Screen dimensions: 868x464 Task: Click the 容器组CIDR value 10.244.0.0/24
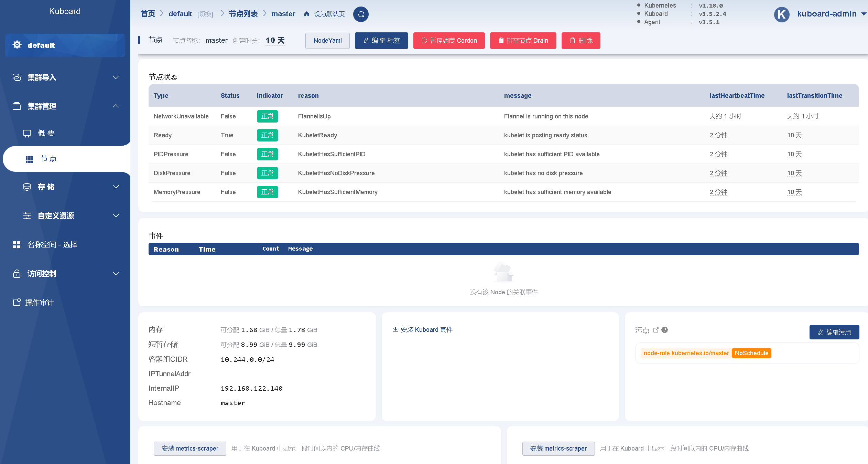click(248, 359)
